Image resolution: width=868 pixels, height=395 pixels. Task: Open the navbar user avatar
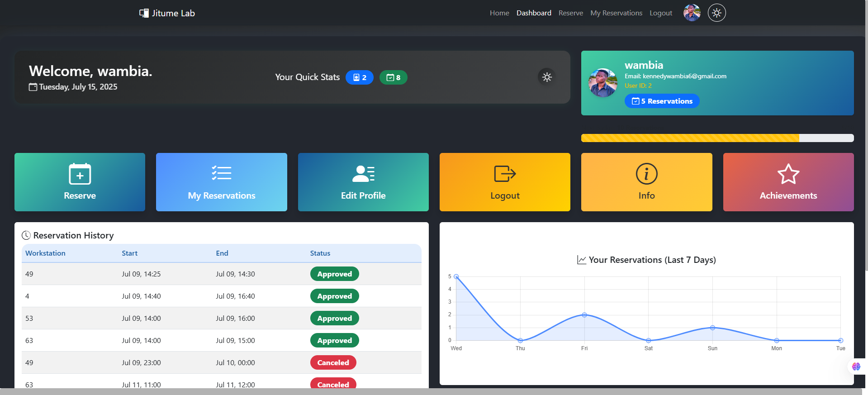click(x=692, y=13)
